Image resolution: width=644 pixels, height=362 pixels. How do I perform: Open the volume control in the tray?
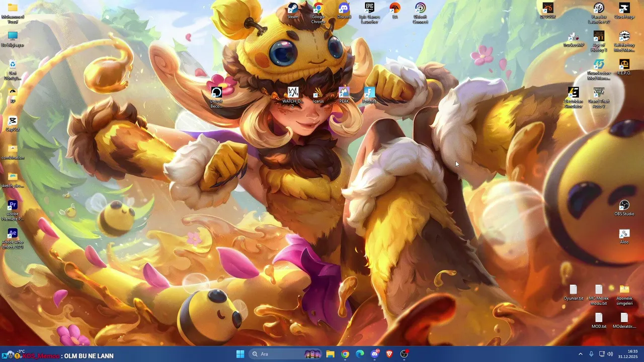pos(610,354)
